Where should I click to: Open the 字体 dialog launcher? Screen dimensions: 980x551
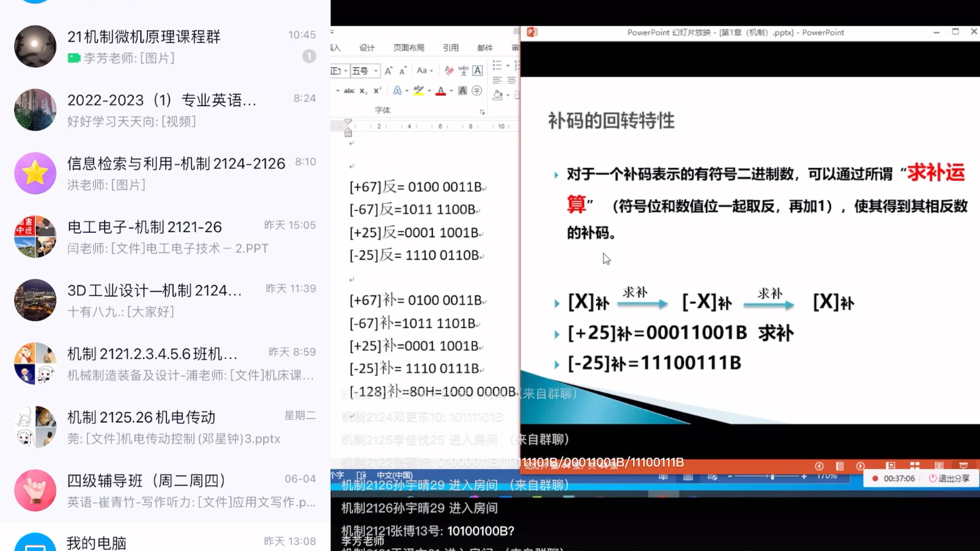pyautogui.click(x=482, y=112)
